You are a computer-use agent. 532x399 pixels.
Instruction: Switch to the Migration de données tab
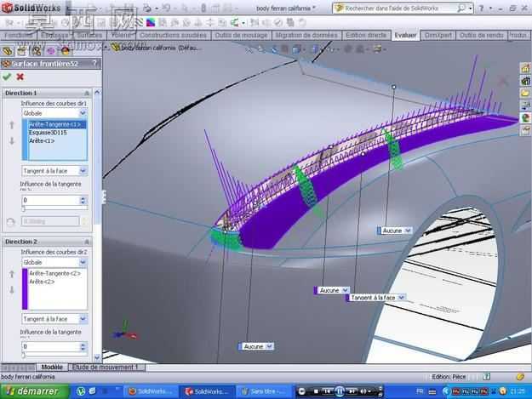pos(306,35)
